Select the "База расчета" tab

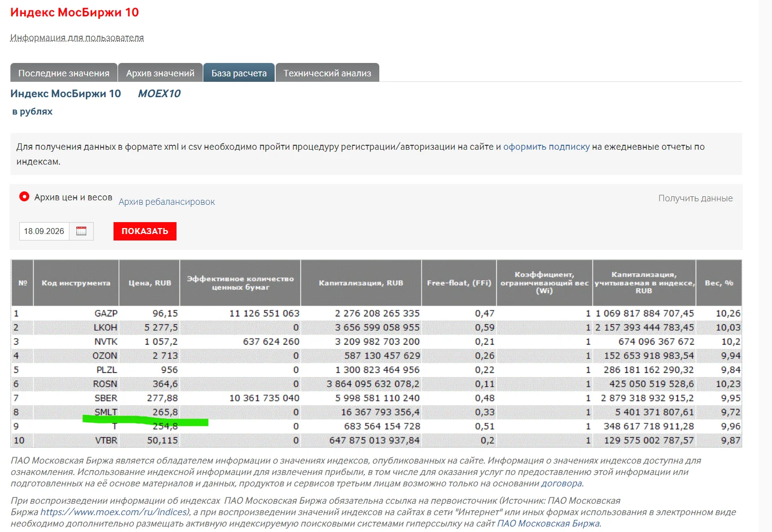click(x=239, y=73)
